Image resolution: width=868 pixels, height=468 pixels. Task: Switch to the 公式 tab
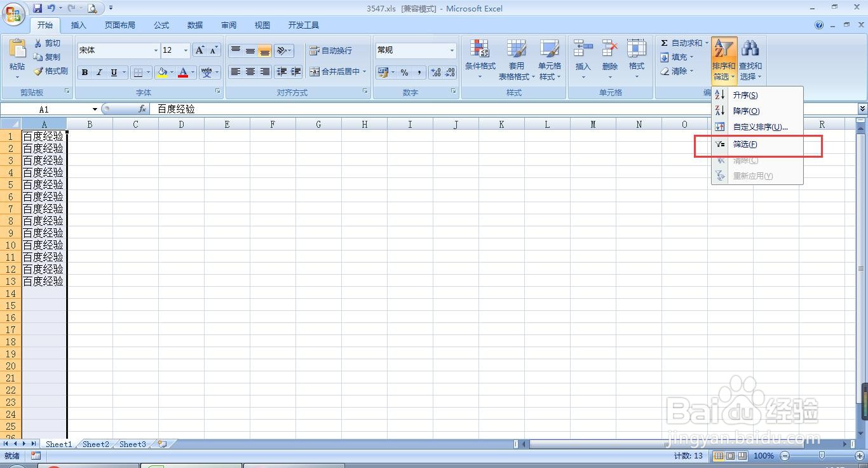(x=161, y=25)
